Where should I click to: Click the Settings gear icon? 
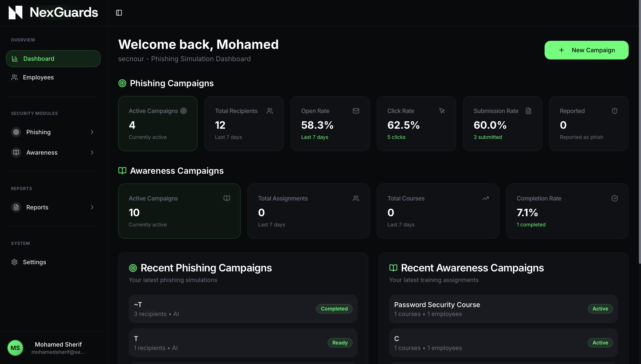(x=14, y=262)
